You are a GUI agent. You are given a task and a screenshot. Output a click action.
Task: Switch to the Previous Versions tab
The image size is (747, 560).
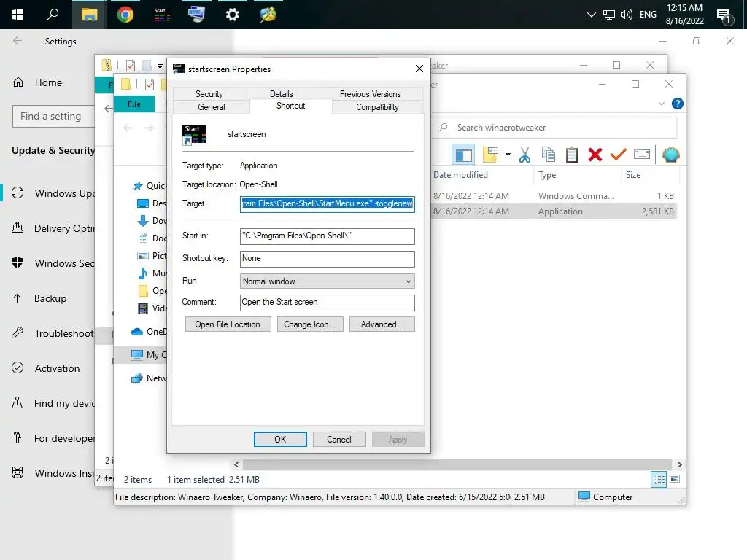370,94
